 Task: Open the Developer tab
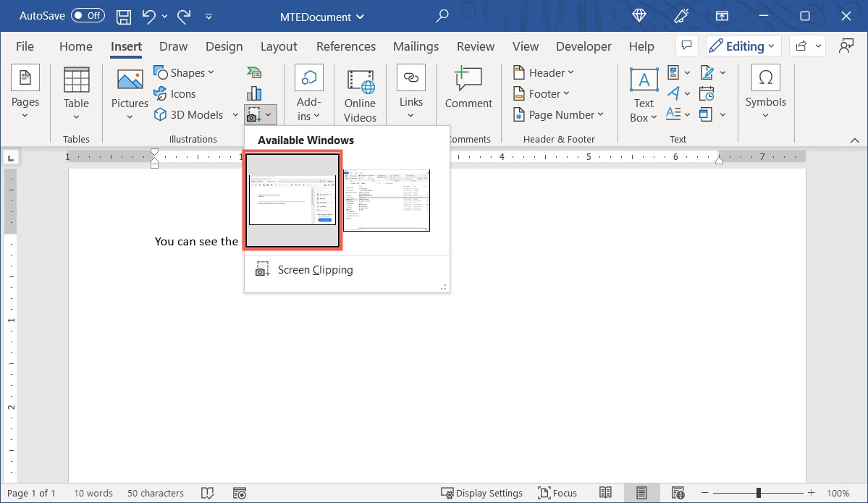tap(583, 46)
